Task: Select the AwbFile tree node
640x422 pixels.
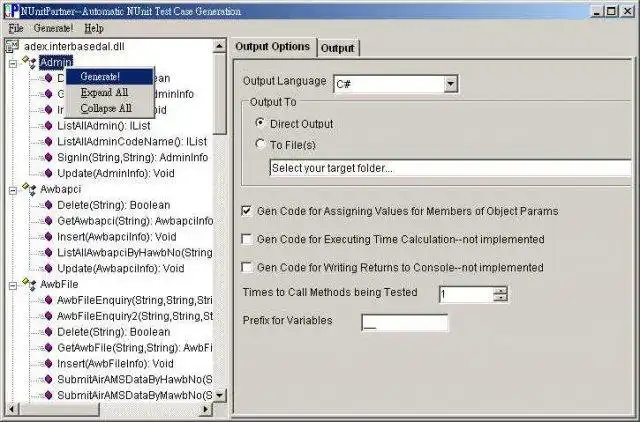Action: (x=59, y=284)
